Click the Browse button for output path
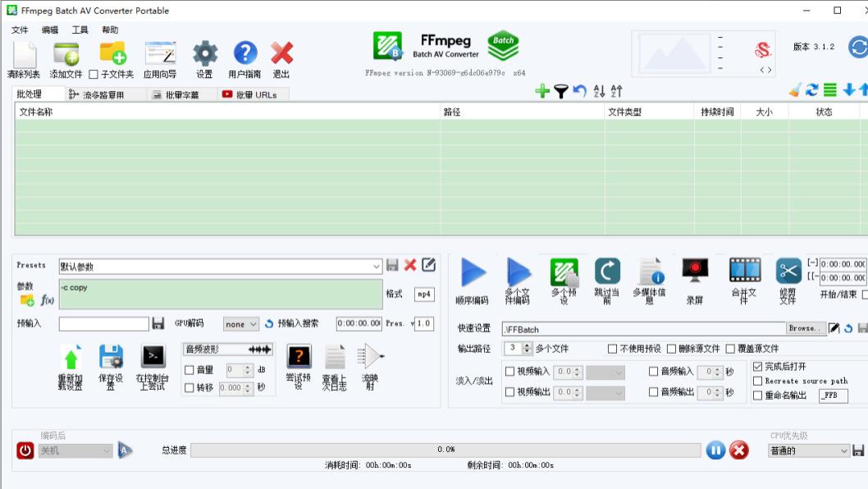The height and width of the screenshot is (489, 868). coord(805,328)
